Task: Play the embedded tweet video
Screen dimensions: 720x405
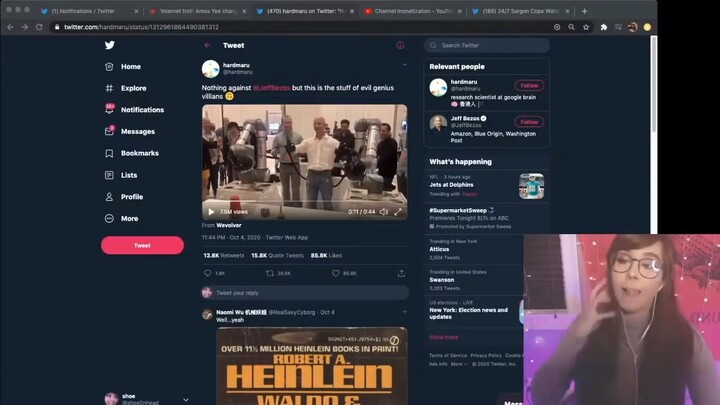Action: coord(211,212)
